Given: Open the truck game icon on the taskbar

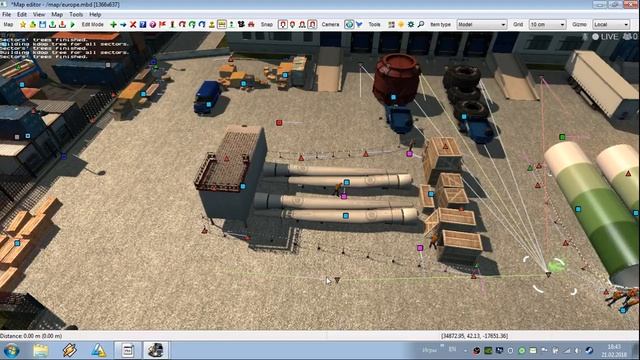Looking at the screenshot, I should tap(156, 350).
